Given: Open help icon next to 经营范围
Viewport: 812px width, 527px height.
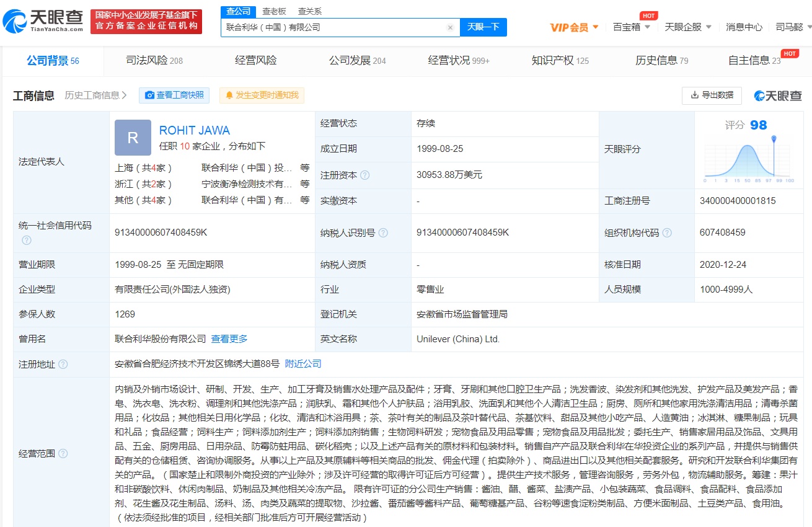Looking at the screenshot, I should coord(63,454).
